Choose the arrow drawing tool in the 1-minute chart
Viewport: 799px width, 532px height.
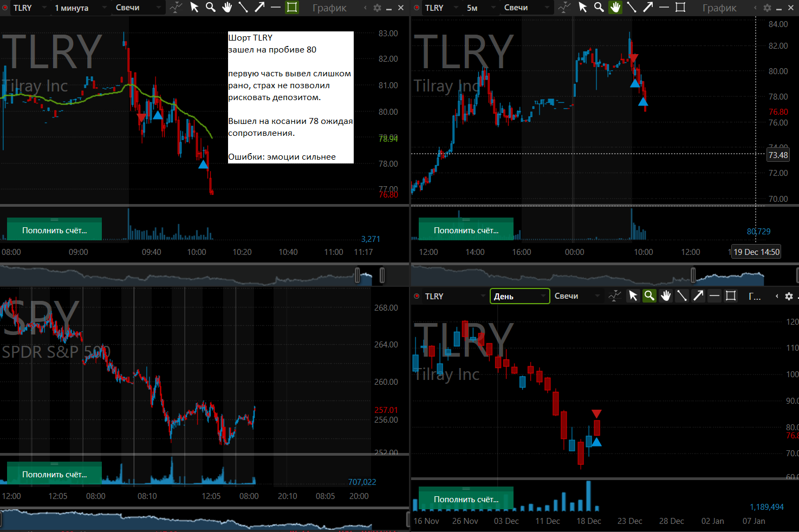coord(259,8)
